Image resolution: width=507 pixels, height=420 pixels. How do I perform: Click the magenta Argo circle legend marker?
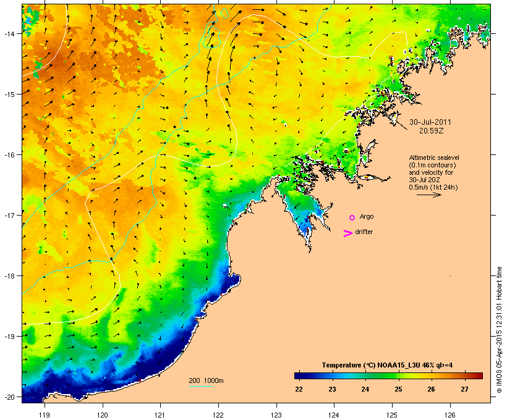(352, 218)
